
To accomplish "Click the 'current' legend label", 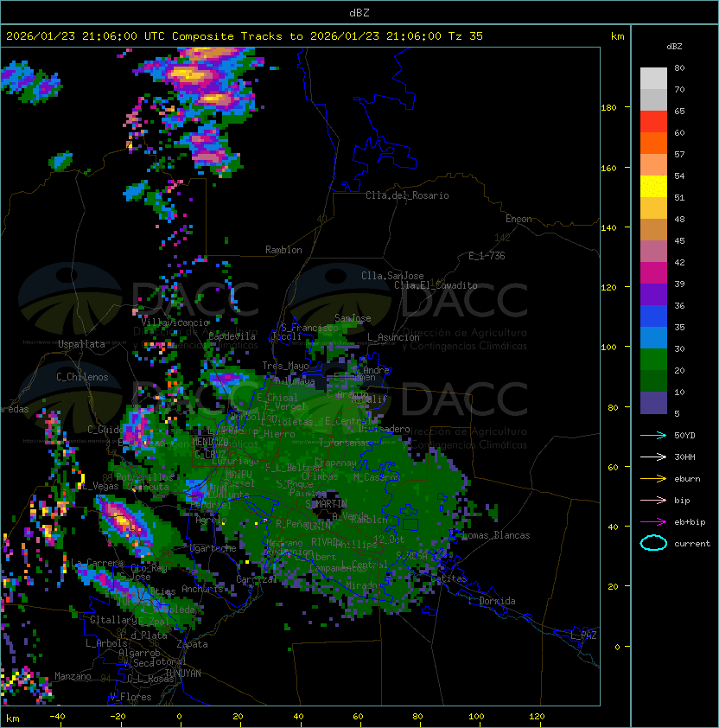I will [692, 543].
